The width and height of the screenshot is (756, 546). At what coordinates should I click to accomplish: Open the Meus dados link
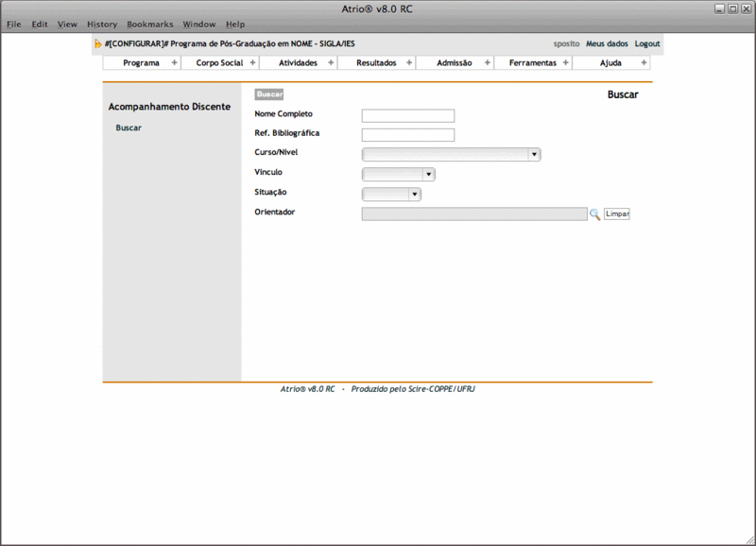(607, 44)
